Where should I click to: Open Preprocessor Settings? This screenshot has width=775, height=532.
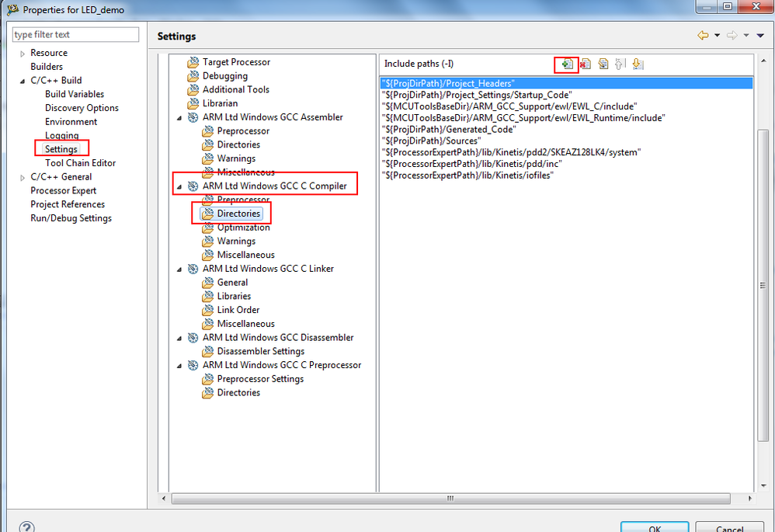(x=260, y=379)
